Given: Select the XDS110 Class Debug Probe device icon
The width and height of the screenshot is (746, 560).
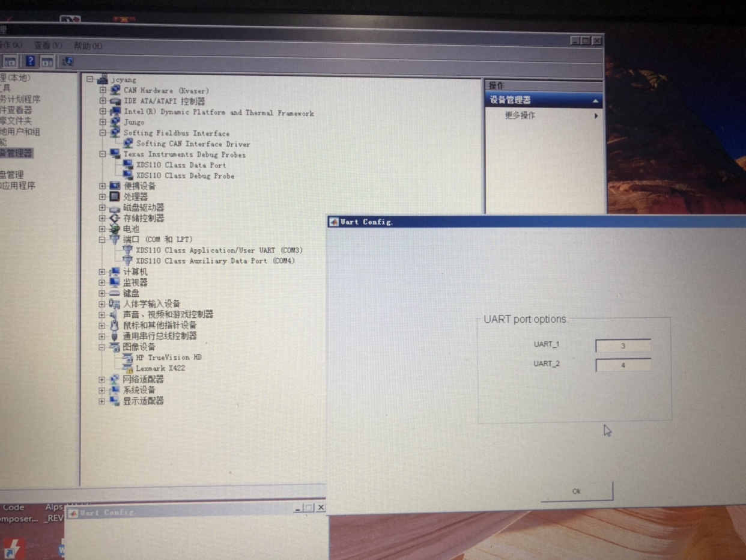Looking at the screenshot, I should (x=128, y=175).
